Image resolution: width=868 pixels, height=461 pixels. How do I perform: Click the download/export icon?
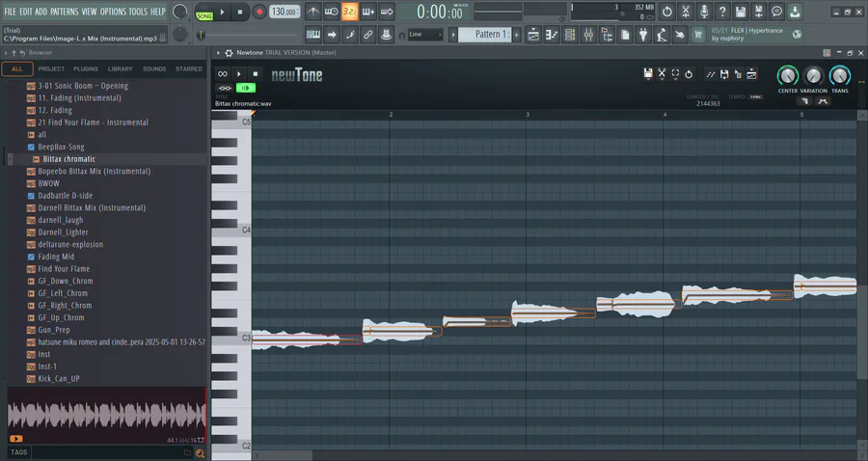point(795,11)
